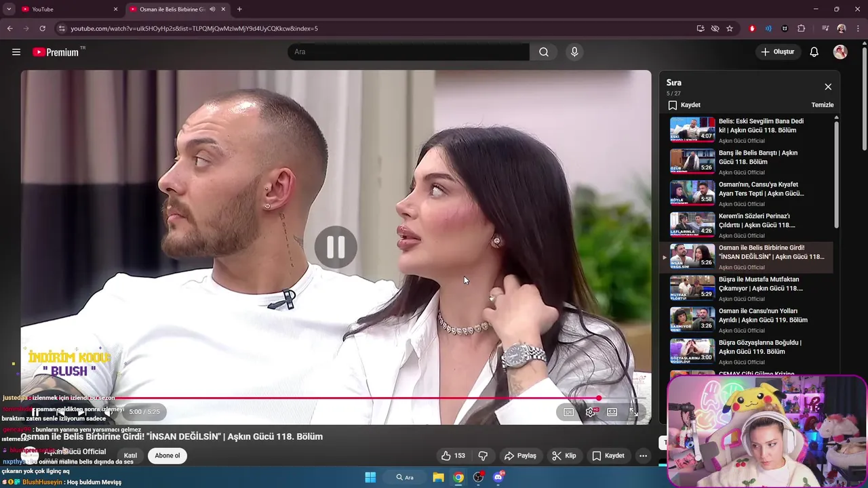Go back in browser history

[x=9, y=28]
